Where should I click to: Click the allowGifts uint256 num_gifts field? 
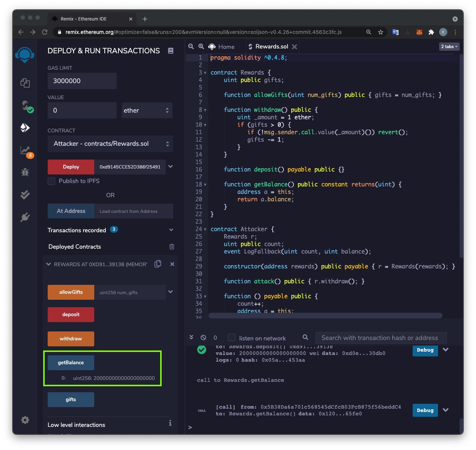(x=130, y=292)
